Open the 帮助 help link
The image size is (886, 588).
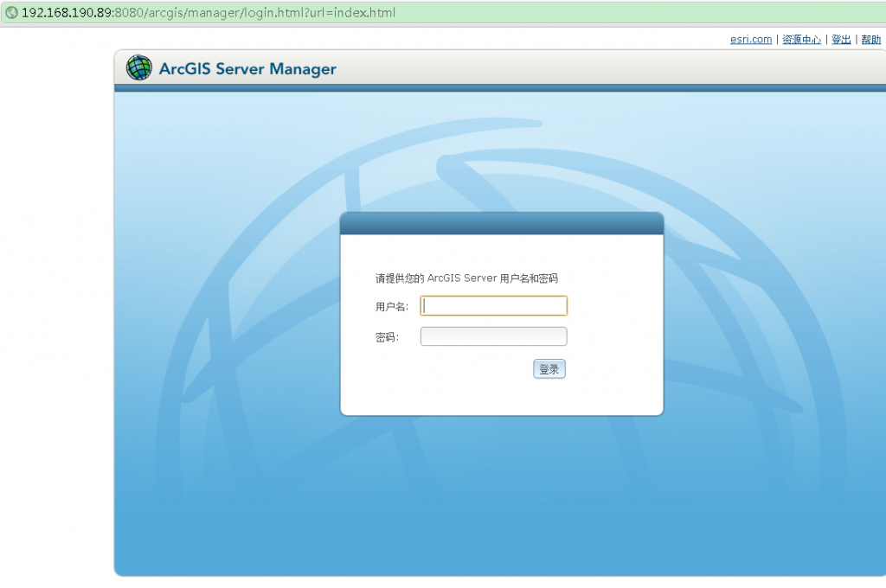click(870, 39)
